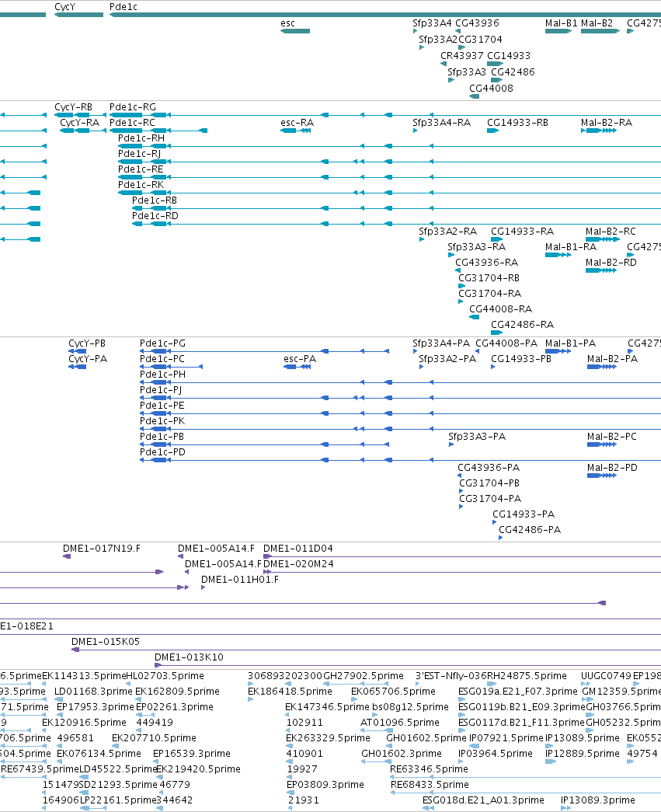Select the esc-PA protein label
This screenshot has height=812, width=661.
pos(300,359)
